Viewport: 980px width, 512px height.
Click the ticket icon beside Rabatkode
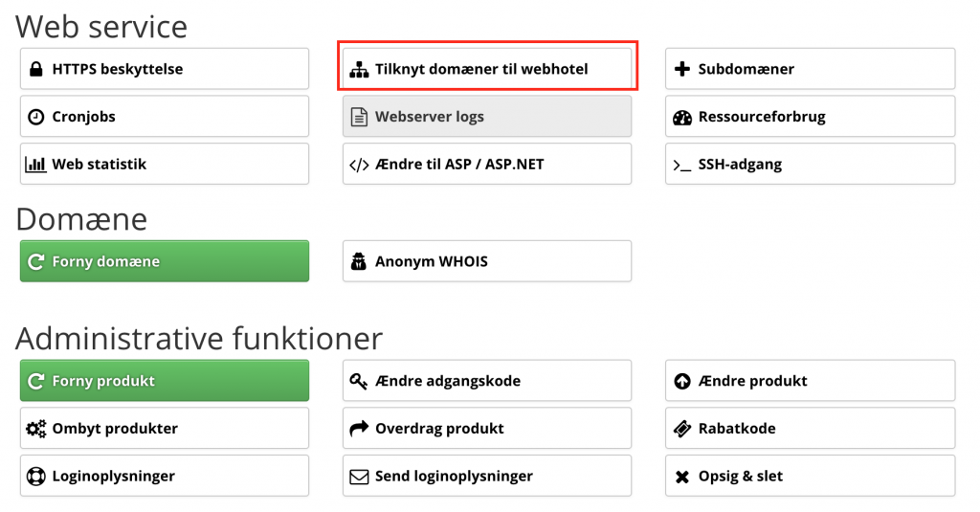pos(681,428)
